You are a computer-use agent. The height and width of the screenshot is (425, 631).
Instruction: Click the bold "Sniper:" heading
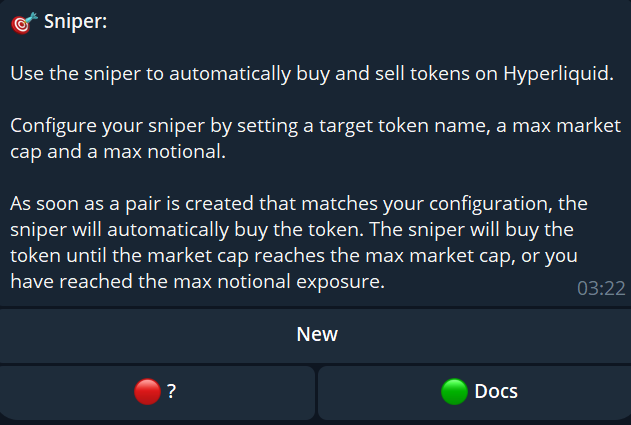coord(76,22)
